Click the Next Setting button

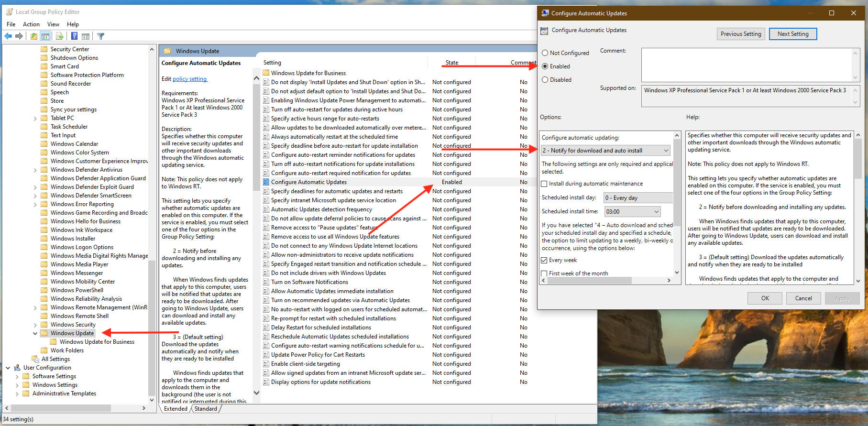click(x=793, y=34)
